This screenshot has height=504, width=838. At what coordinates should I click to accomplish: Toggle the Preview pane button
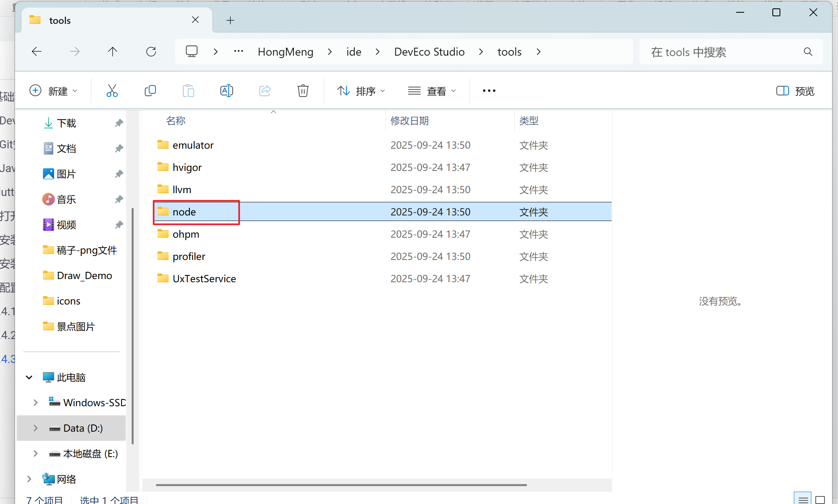[x=795, y=91]
